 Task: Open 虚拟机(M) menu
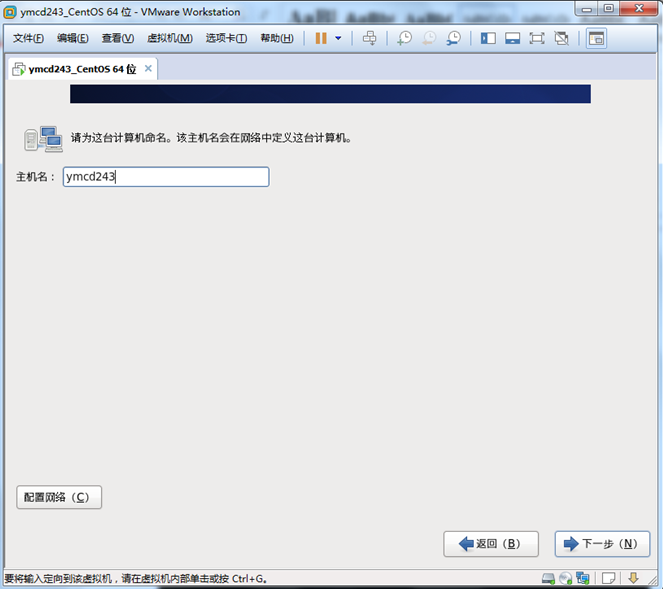[x=170, y=38]
